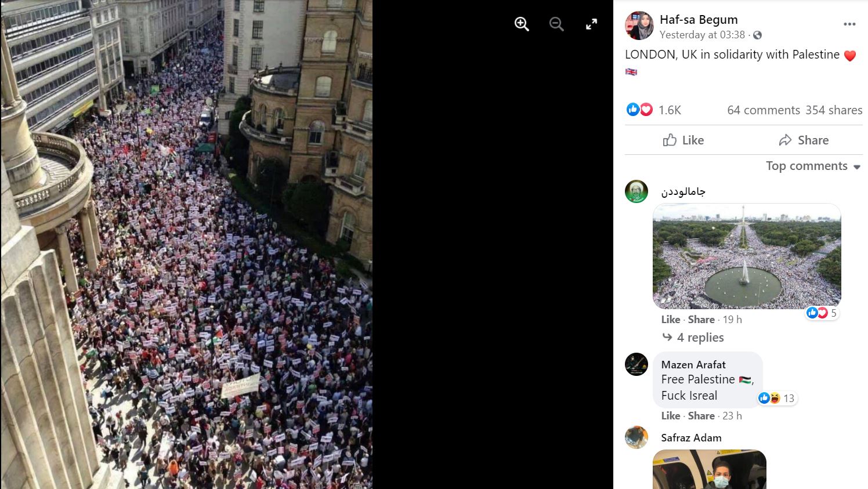Click the globe public privacy icon
Viewport: 868px width, 489px height.
pyautogui.click(x=757, y=35)
